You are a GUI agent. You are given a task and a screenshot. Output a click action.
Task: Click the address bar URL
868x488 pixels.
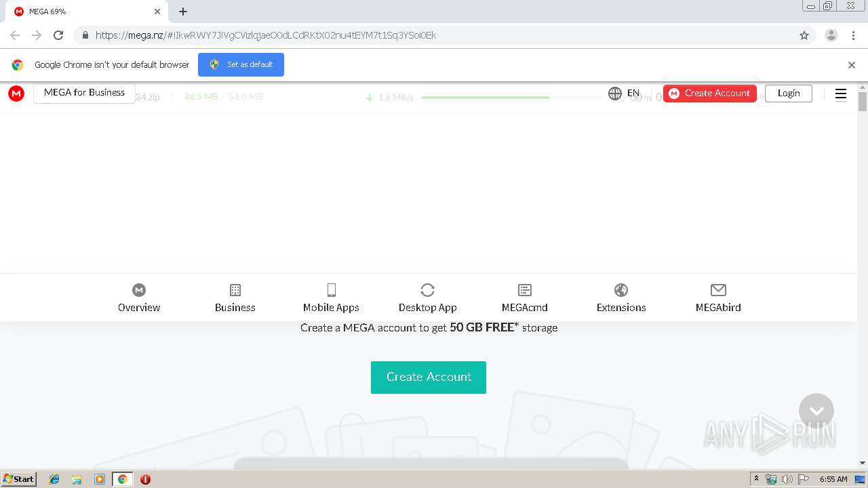point(266,35)
